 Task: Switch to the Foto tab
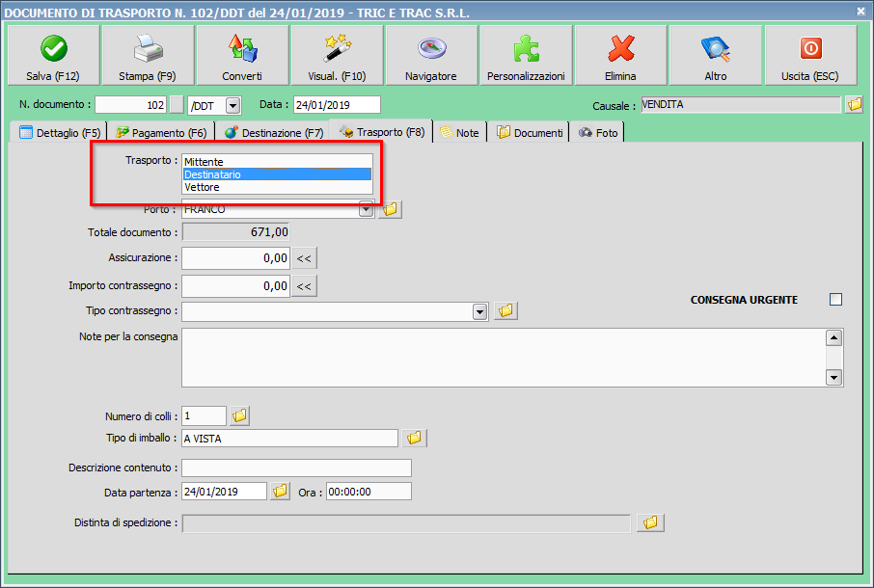[598, 132]
